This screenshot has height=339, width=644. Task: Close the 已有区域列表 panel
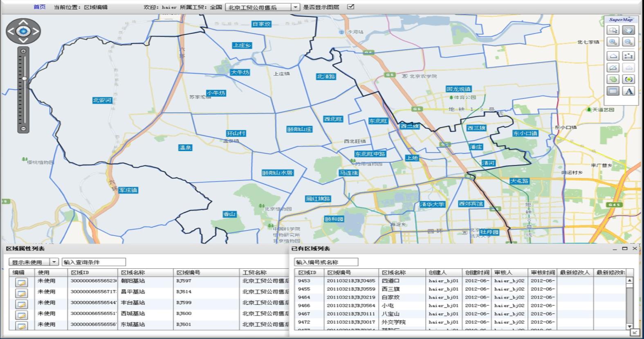click(635, 248)
